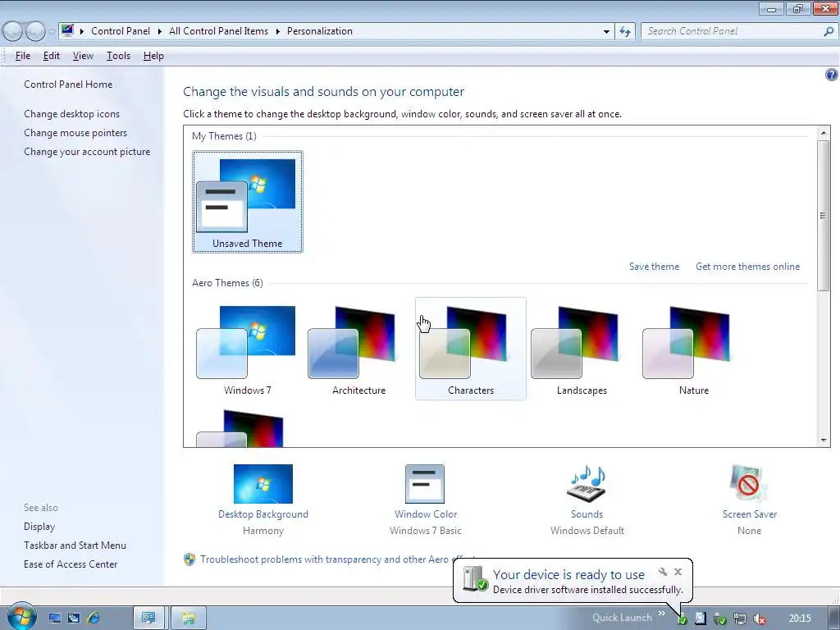Viewport: 840px width, 630px height.
Task: Expand the arrow before Control Panel breadcrumb
Action: [x=82, y=32]
